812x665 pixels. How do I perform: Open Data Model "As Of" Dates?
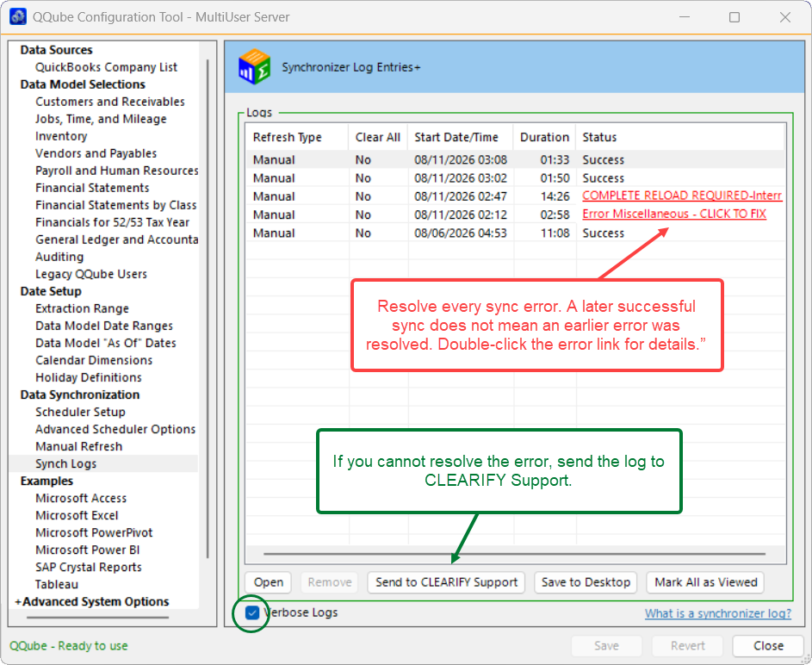coord(106,343)
